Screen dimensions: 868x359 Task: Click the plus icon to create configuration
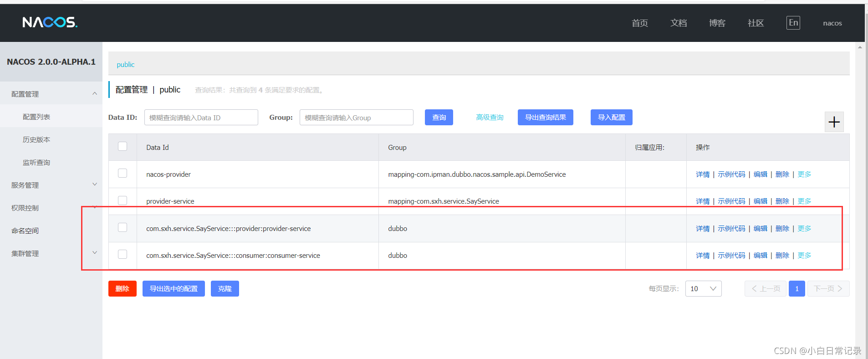click(834, 122)
